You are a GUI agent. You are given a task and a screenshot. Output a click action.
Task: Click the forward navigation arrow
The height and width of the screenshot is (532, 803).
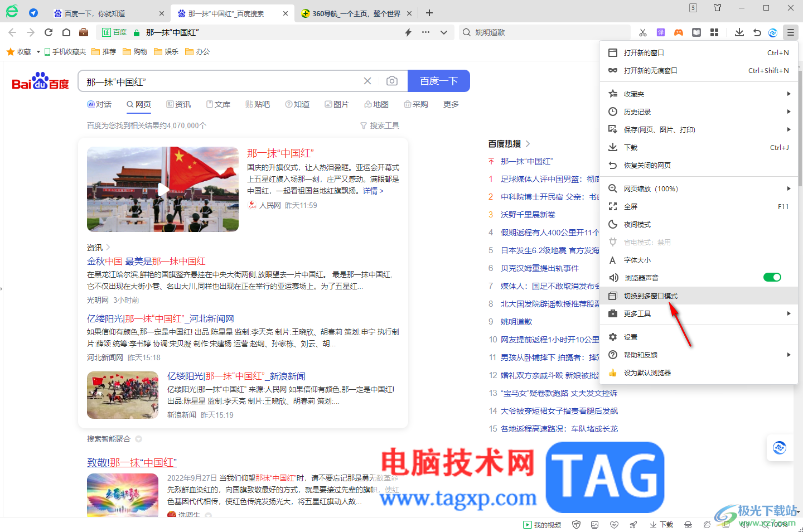31,32
